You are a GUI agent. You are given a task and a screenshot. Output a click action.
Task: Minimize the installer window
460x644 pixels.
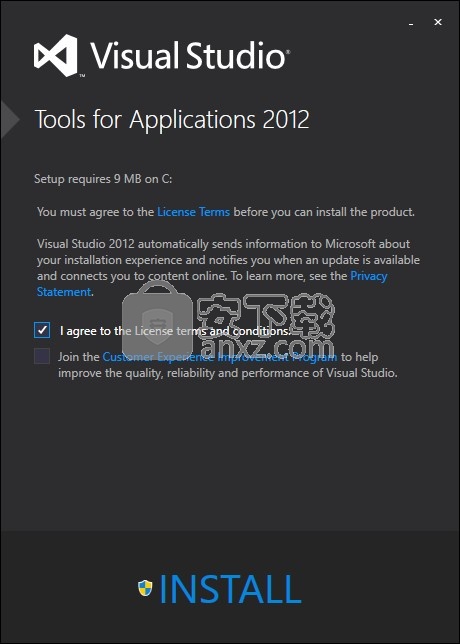(411, 23)
